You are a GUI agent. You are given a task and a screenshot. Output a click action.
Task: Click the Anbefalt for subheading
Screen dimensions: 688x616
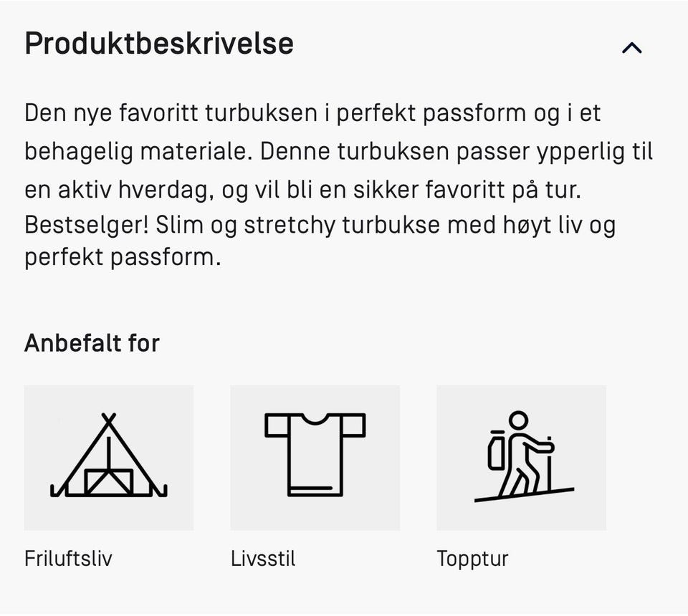pos(92,343)
